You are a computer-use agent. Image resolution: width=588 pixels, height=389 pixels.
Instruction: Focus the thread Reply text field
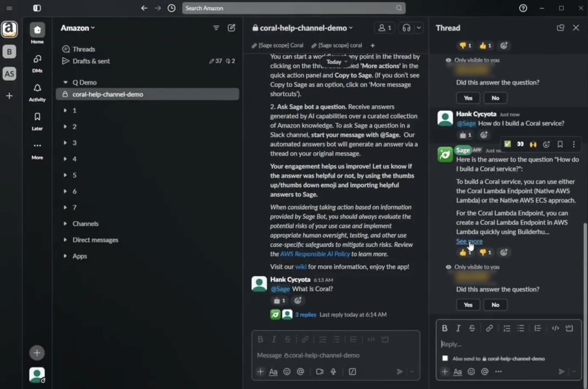508,344
